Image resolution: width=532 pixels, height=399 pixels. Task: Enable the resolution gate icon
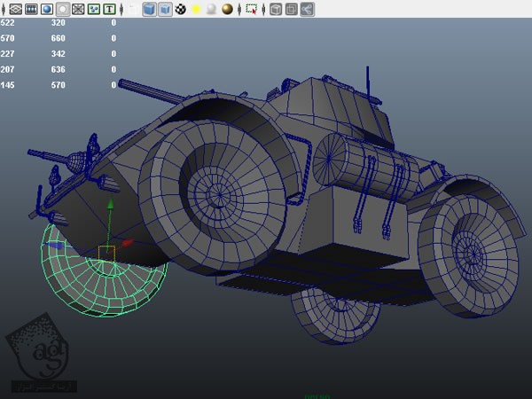tap(47, 9)
